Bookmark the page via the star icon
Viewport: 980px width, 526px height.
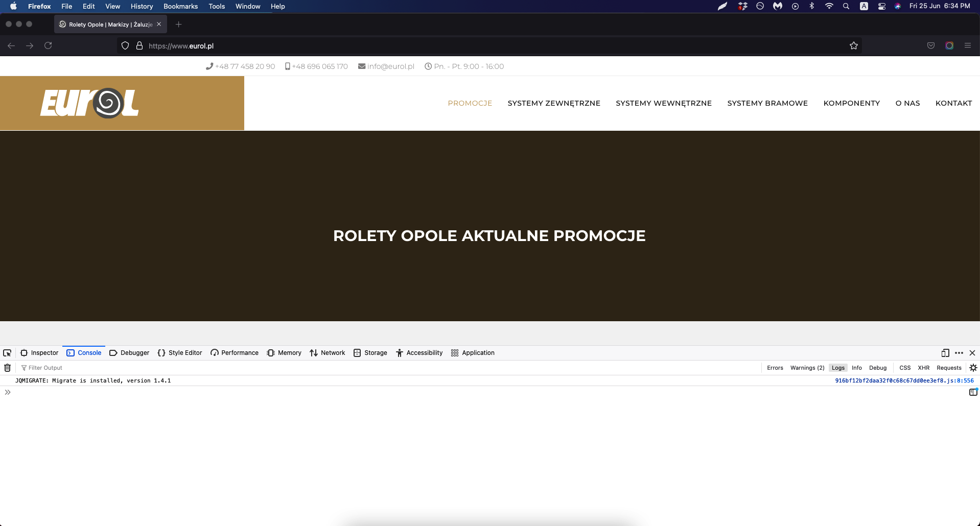click(854, 45)
